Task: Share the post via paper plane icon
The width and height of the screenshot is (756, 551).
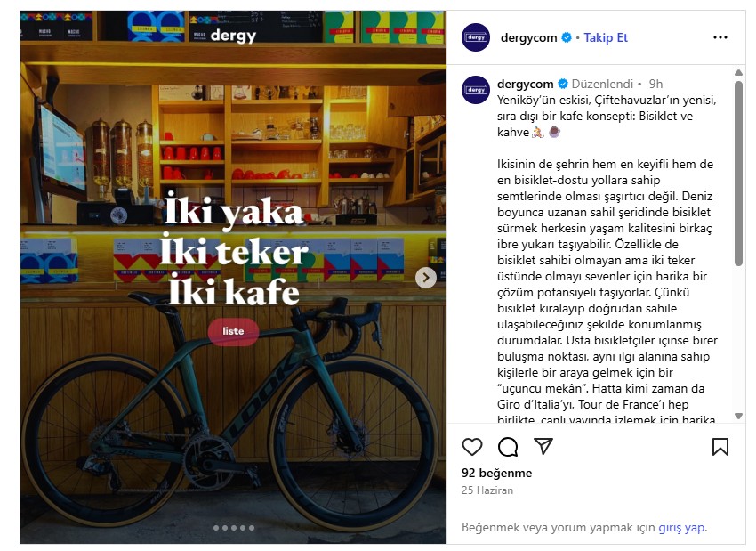Action: [543, 446]
